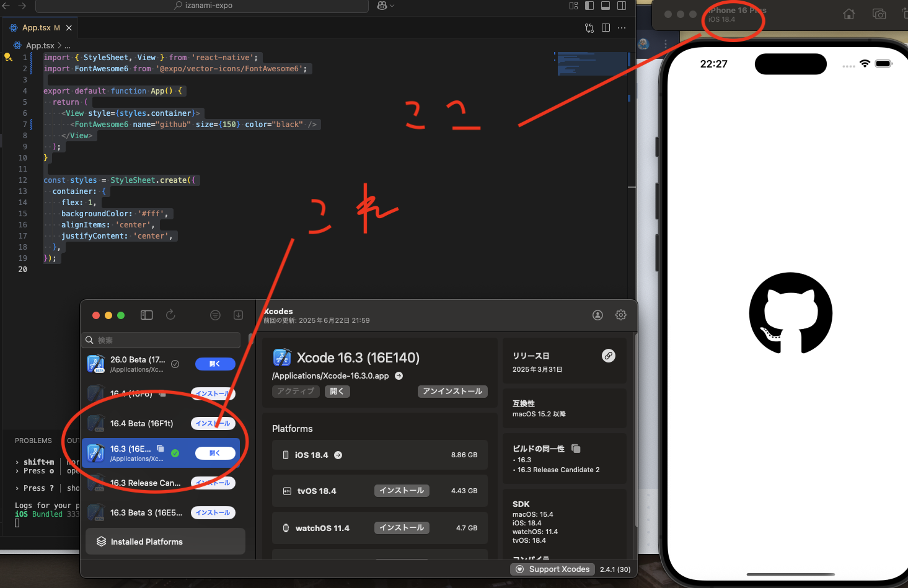
Task: Split the VS Code editor right
Action: (x=606, y=28)
